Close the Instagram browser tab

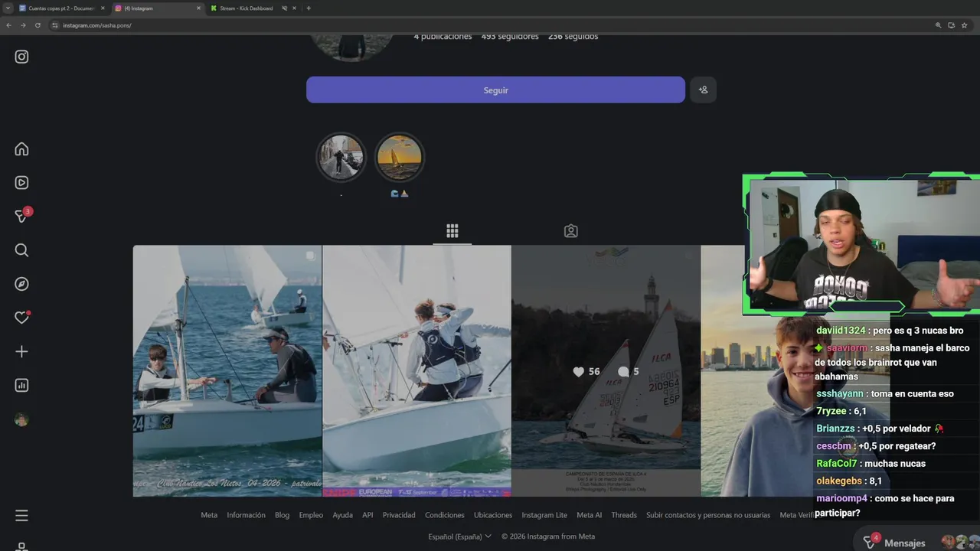tap(198, 8)
